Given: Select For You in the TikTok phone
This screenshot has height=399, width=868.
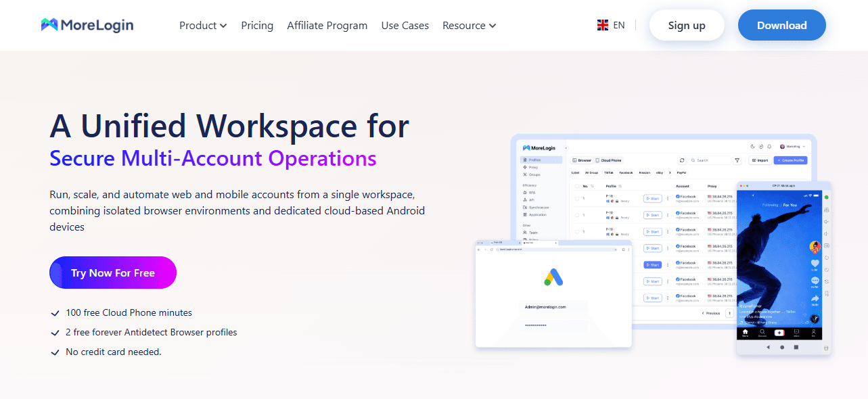Looking at the screenshot, I should click(790, 205).
